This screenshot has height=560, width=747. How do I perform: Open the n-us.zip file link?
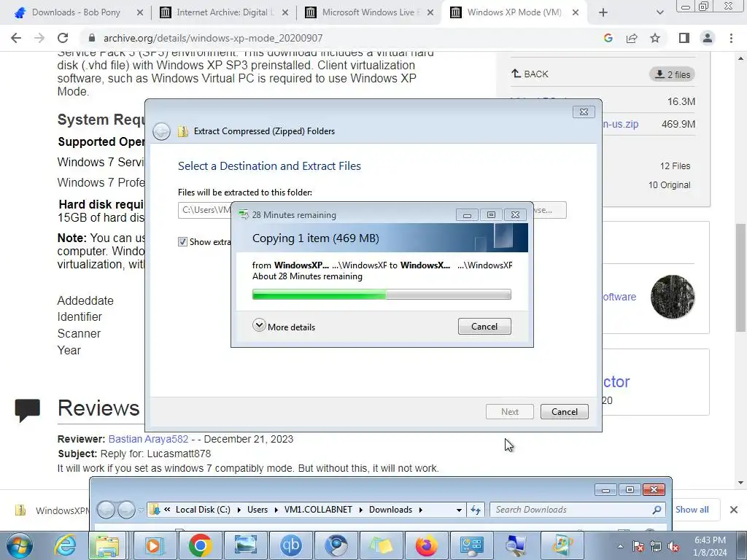click(x=620, y=124)
